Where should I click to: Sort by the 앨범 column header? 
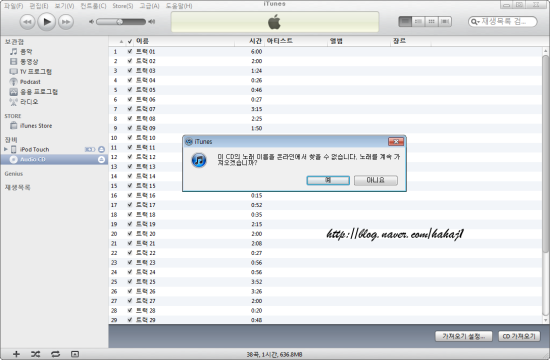(359, 41)
